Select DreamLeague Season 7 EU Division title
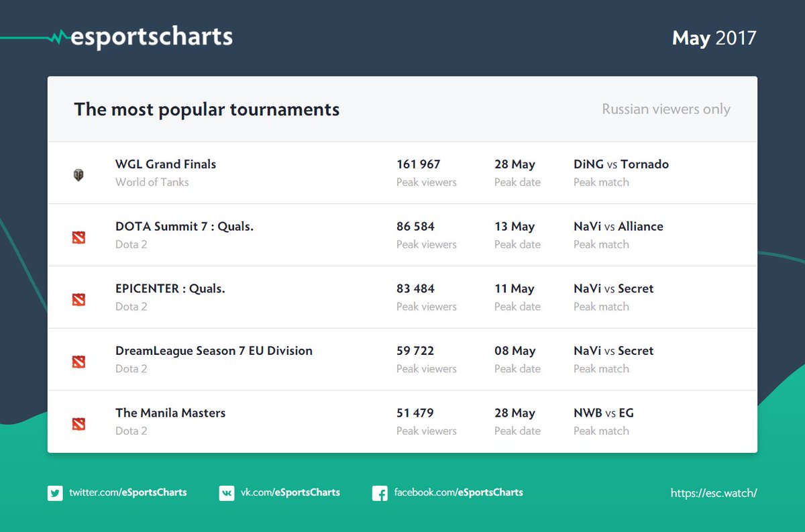 pos(214,351)
